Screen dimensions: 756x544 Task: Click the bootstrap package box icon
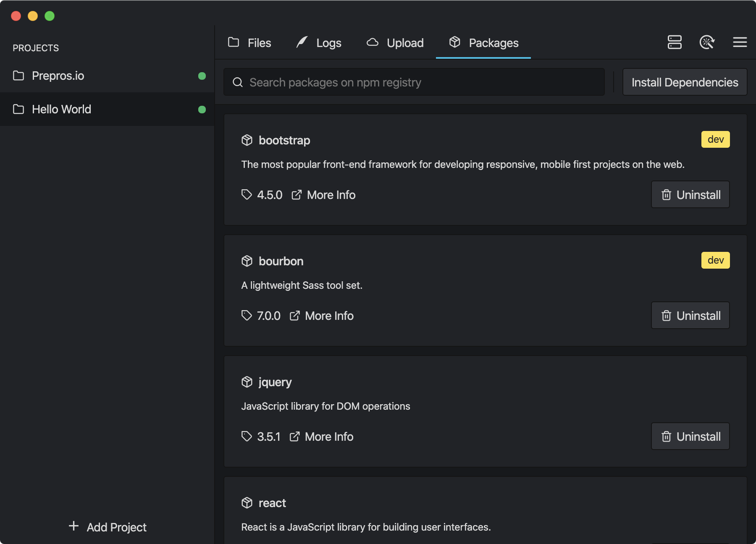tap(247, 140)
